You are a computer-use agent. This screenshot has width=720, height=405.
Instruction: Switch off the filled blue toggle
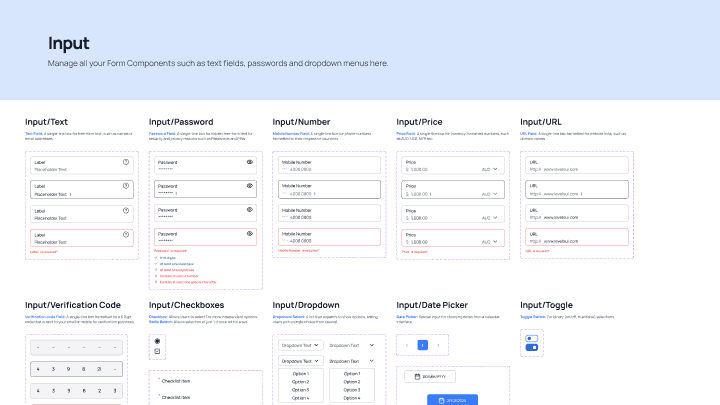click(x=532, y=348)
